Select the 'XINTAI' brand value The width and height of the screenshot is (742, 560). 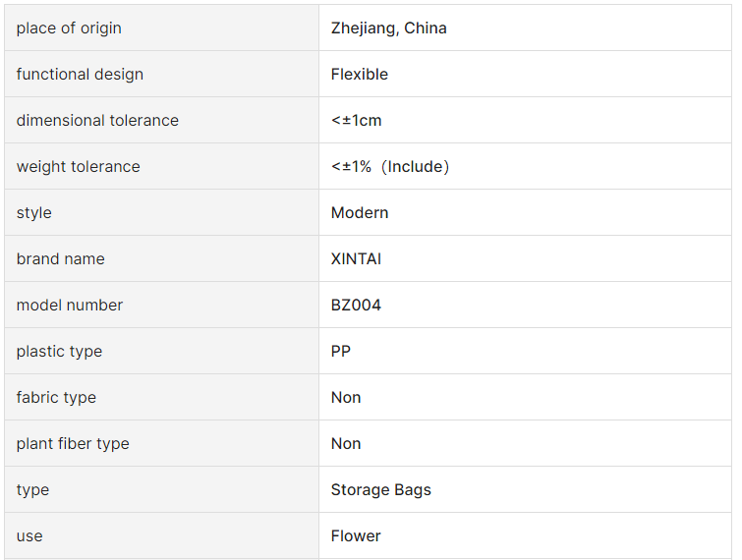356,259
